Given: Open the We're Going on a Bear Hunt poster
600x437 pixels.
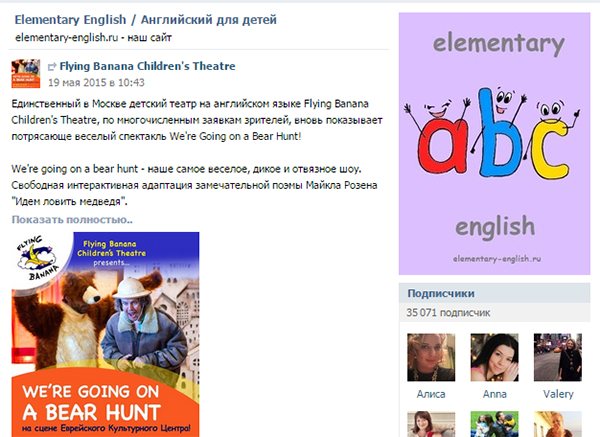Looking at the screenshot, I should [105, 334].
